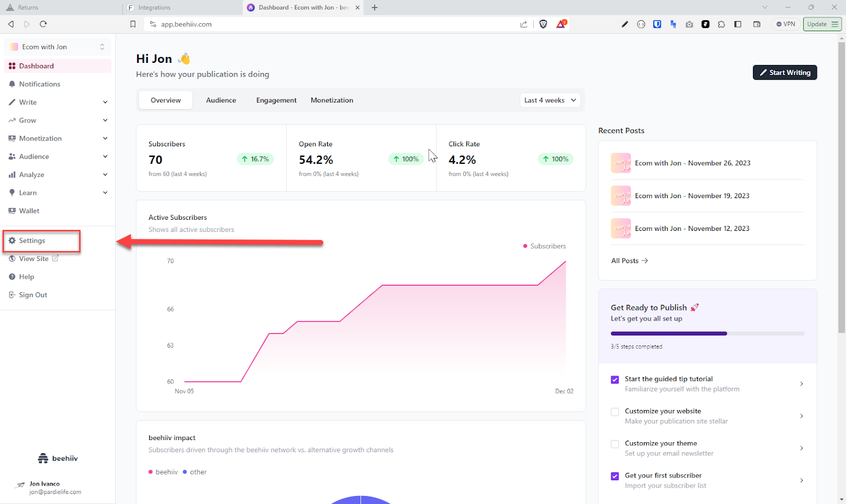Click the page vertical scrollbar
The width and height of the screenshot is (846, 504).
(842, 188)
